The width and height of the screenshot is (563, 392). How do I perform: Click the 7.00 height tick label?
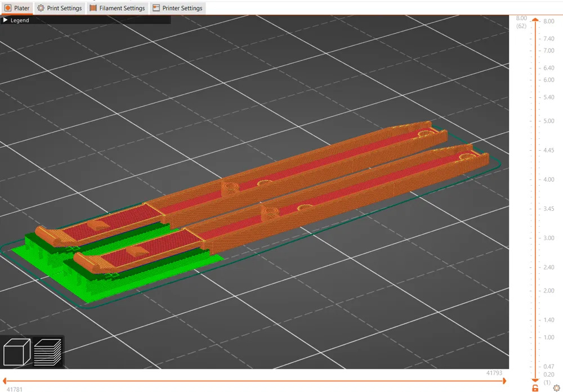(548, 51)
